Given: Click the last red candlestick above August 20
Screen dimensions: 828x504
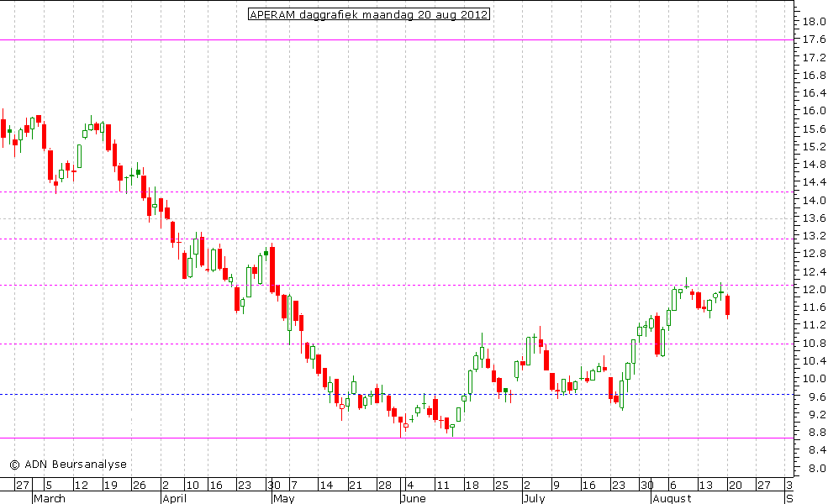Looking at the screenshot, I should (728, 306).
